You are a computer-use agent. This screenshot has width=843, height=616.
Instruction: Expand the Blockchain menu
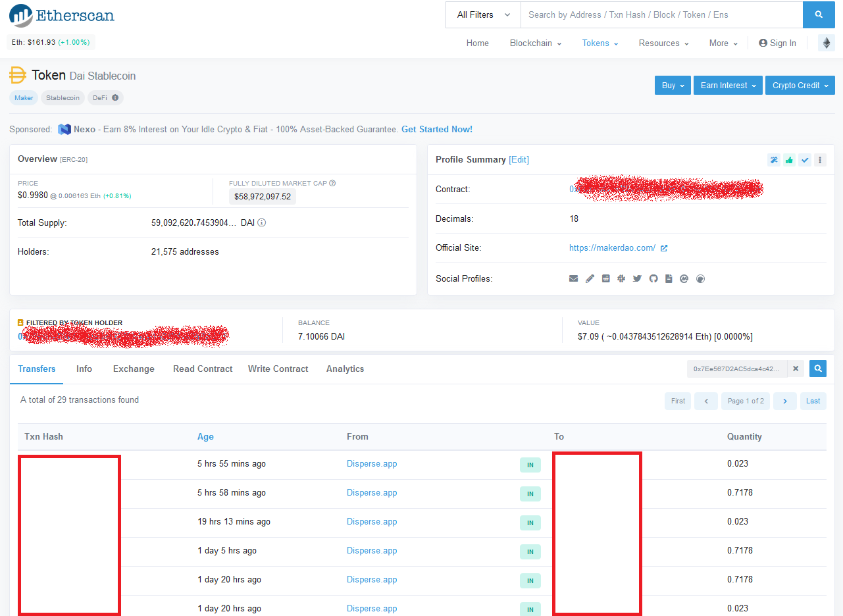click(x=536, y=43)
